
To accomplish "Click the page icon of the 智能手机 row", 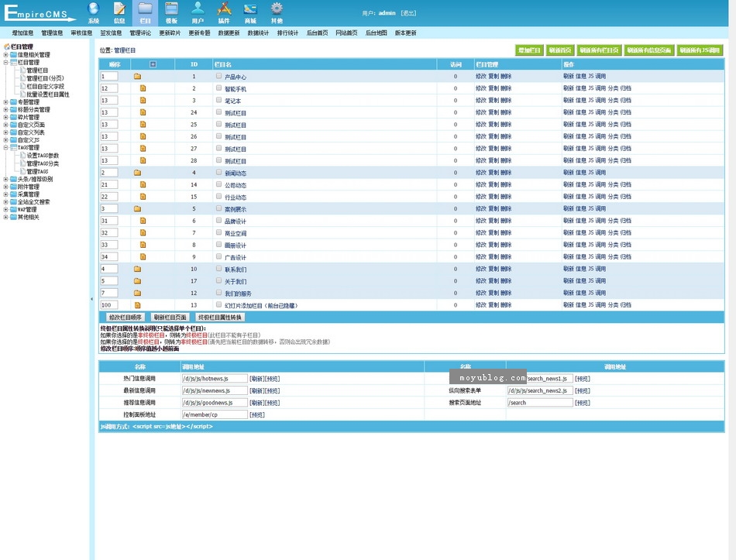I will tap(143, 88).
